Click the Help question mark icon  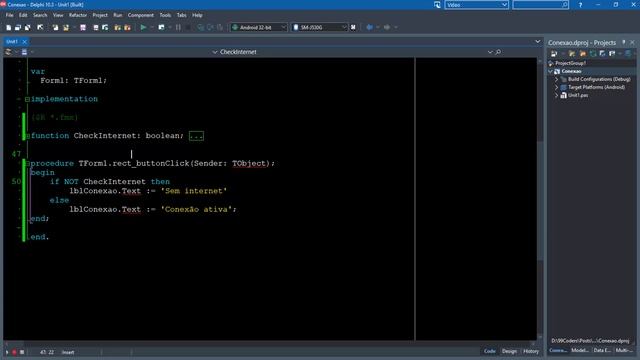[x=580, y=5]
